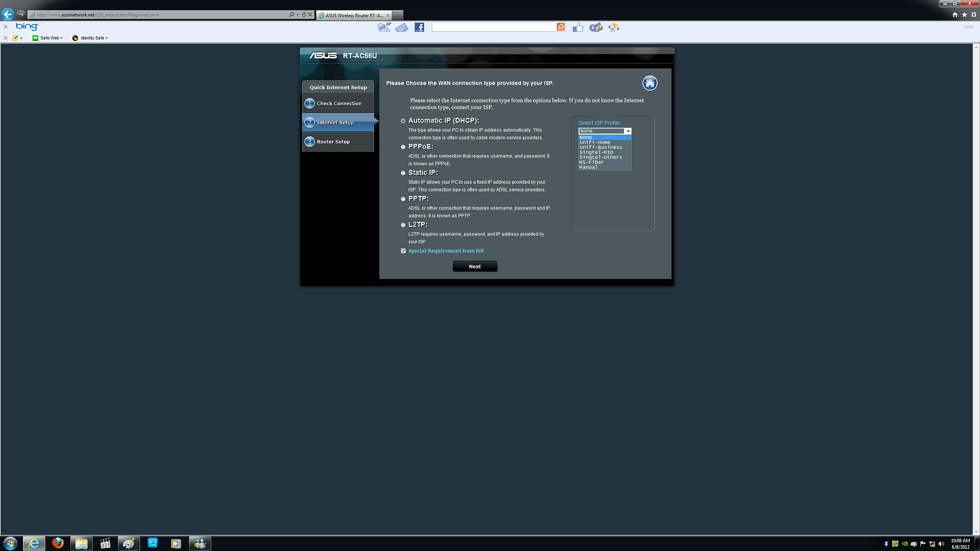Click the Bing logo in the toolbar

[x=27, y=27]
